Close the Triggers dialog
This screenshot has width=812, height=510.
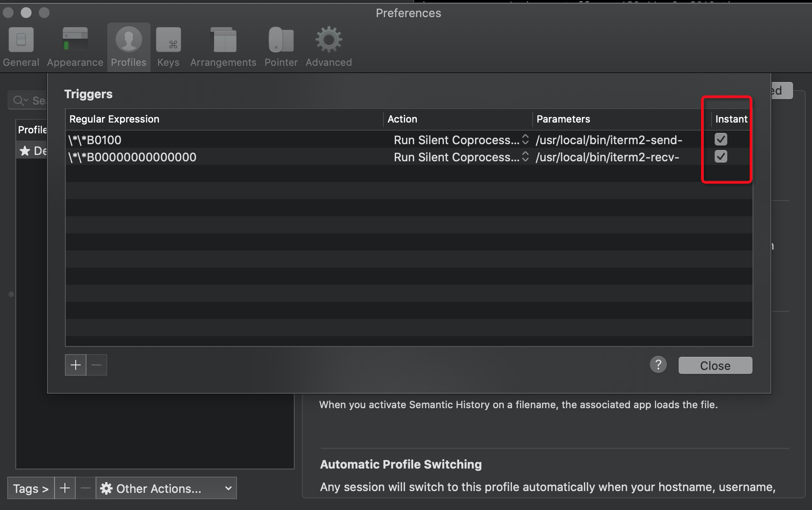click(x=715, y=365)
